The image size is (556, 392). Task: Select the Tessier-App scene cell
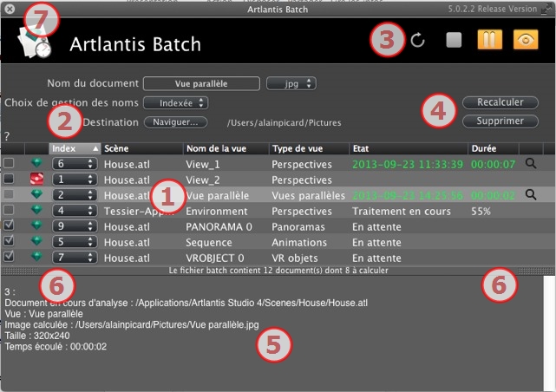coord(139,212)
